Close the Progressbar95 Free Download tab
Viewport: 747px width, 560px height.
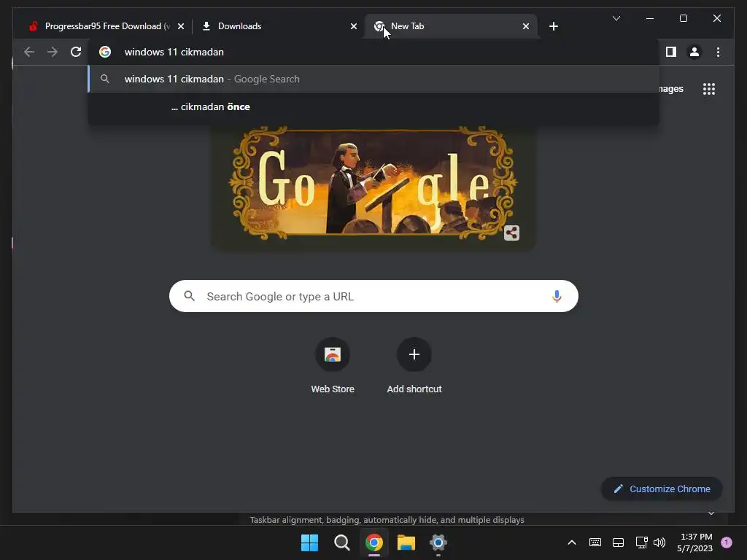pos(181,26)
